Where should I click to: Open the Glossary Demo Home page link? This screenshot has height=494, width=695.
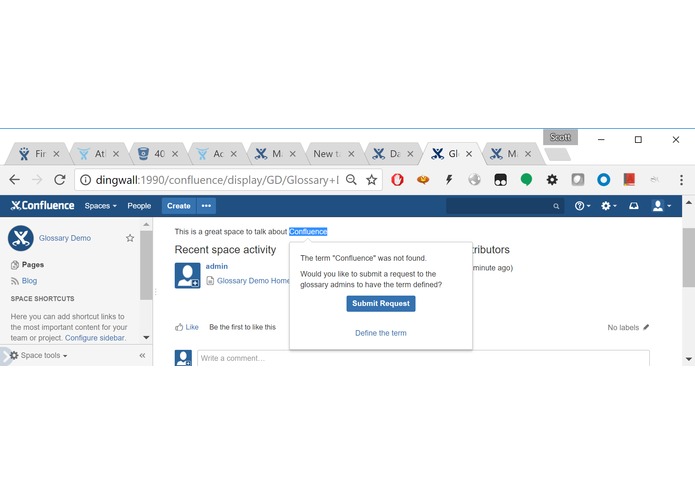[x=253, y=280]
